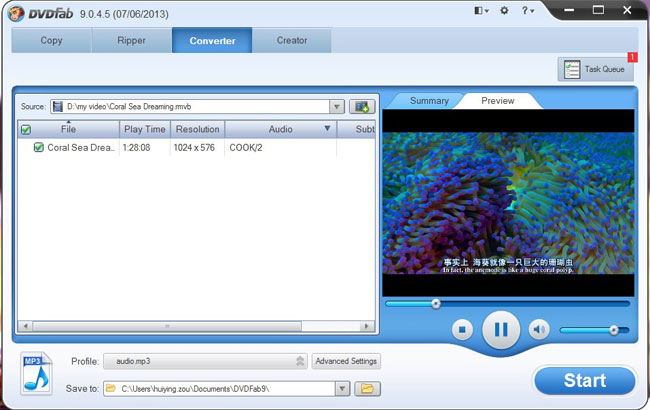Select the COOK/2 audio cell
This screenshot has width=650, height=410.
pyautogui.click(x=246, y=148)
